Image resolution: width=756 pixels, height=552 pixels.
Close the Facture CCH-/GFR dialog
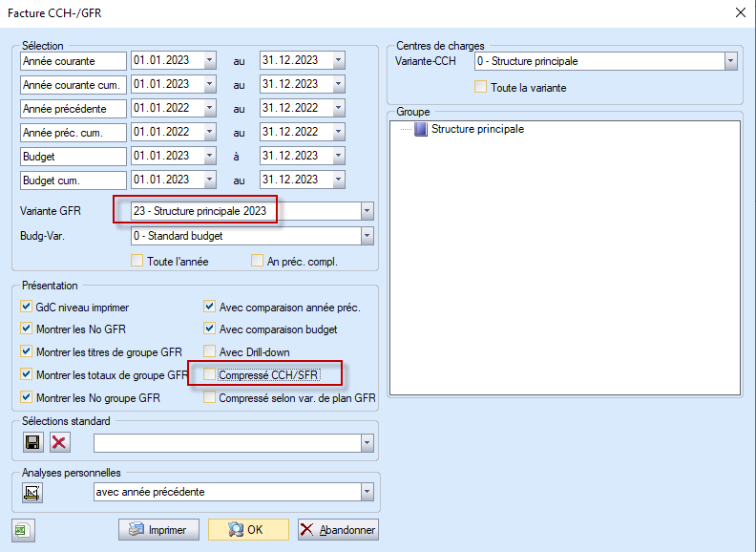(x=740, y=12)
